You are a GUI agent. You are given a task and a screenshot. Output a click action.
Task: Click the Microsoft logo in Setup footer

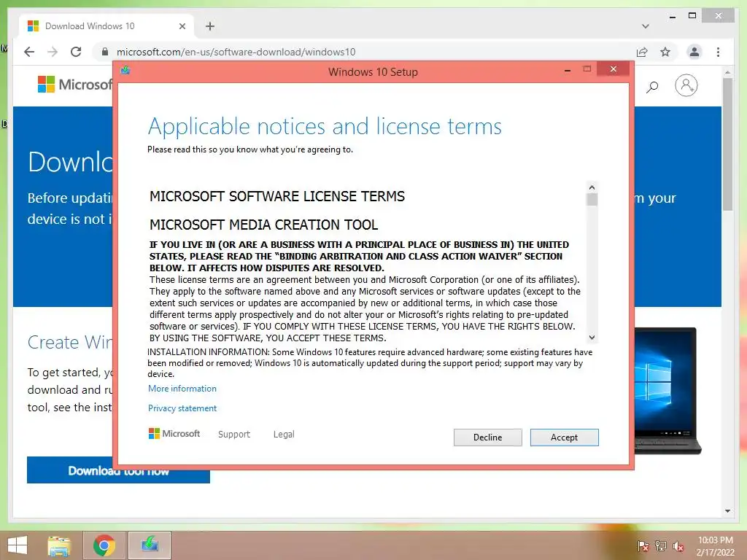tap(174, 434)
